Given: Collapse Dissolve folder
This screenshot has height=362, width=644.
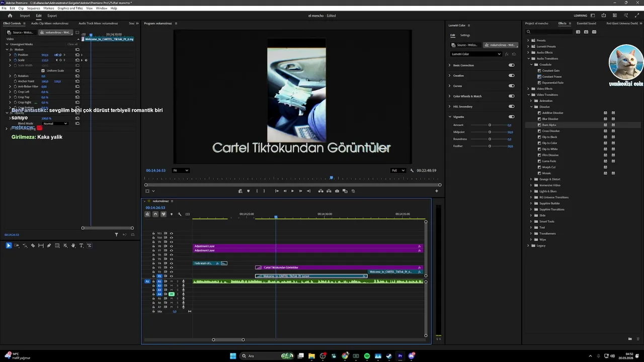Looking at the screenshot, I should 531,107.
